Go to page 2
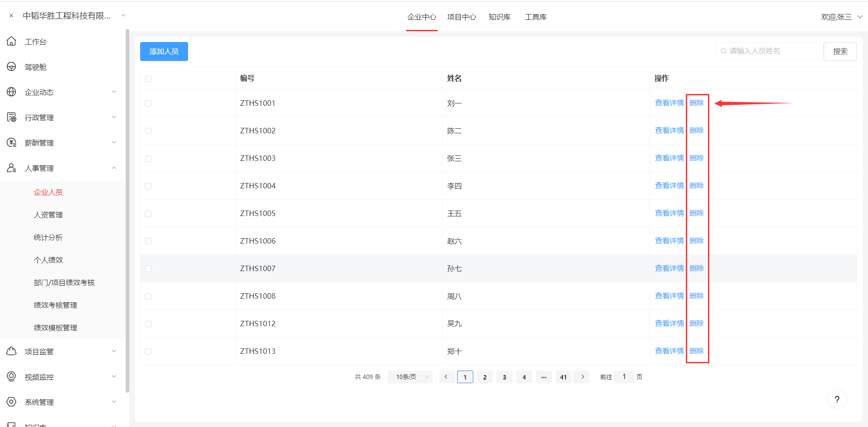Image resolution: width=868 pixels, height=427 pixels. (x=485, y=377)
